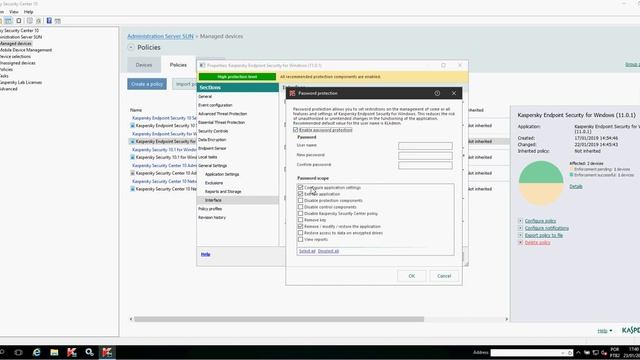The width and height of the screenshot is (640, 360).
Task: Switch to the Devices tab
Action: point(144,65)
